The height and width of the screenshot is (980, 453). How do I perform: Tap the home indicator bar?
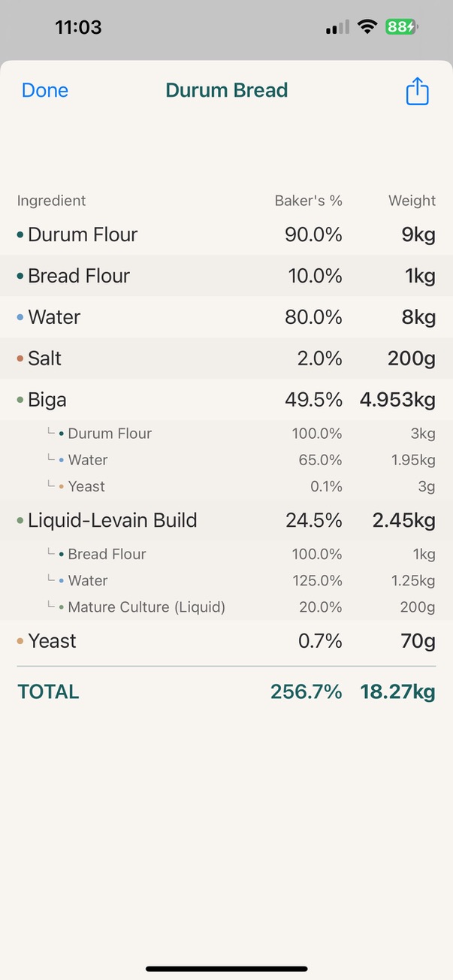pyautogui.click(x=226, y=969)
